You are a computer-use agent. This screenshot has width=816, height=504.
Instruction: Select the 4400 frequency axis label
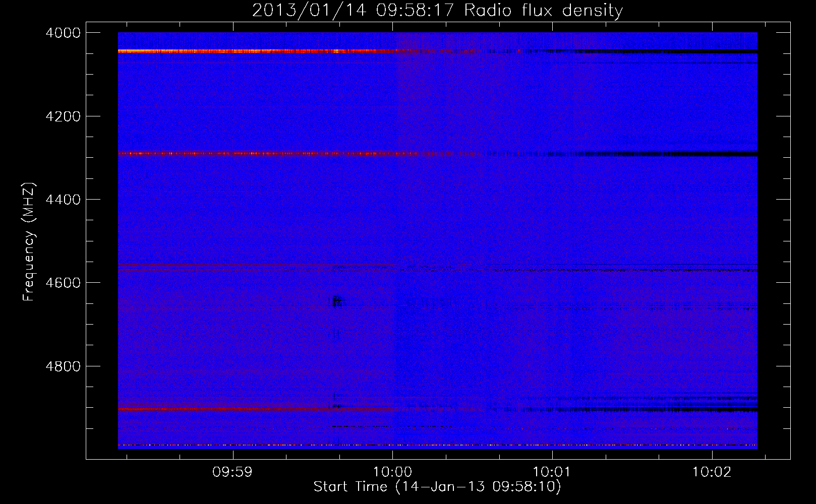pos(63,200)
